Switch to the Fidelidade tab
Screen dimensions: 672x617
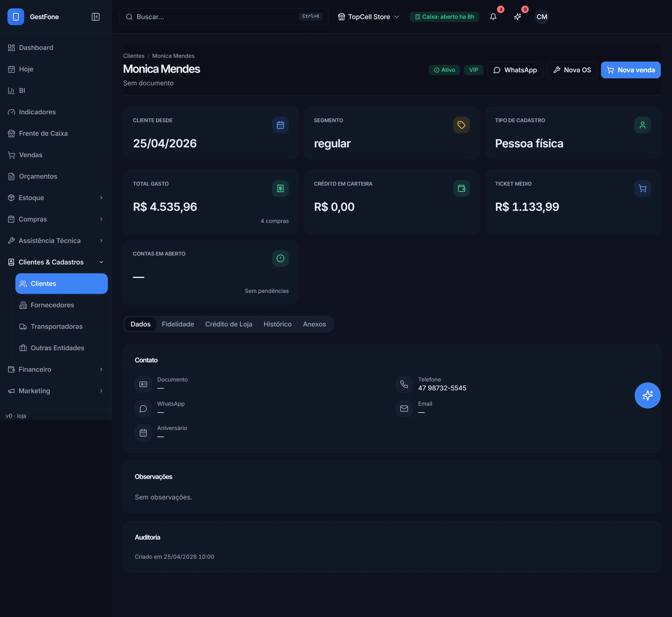(178, 324)
